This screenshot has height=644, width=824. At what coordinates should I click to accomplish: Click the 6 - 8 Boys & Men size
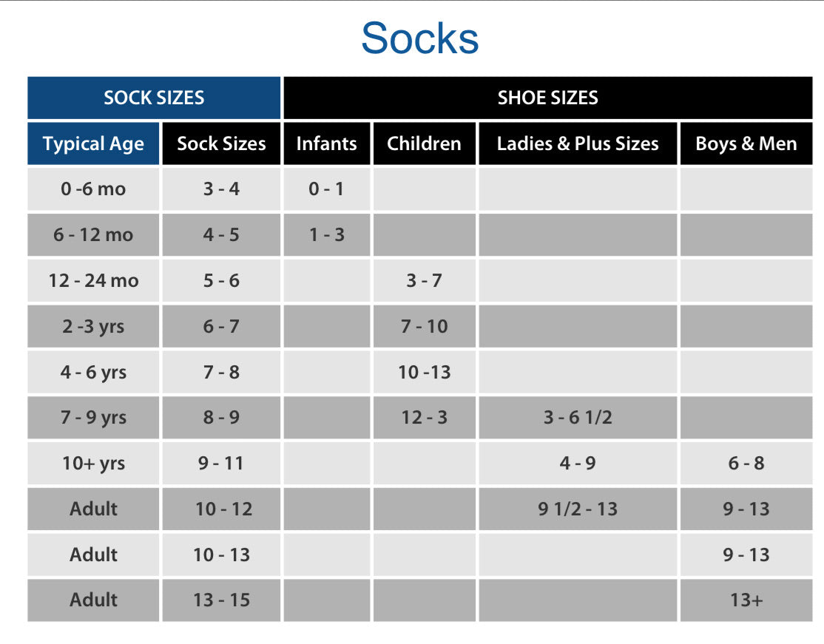tap(746, 464)
